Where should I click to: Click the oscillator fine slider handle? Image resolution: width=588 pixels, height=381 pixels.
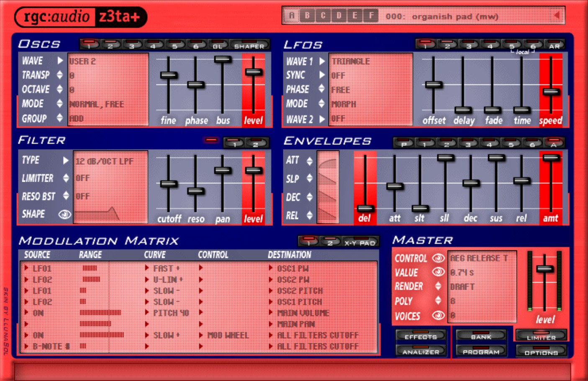169,75
